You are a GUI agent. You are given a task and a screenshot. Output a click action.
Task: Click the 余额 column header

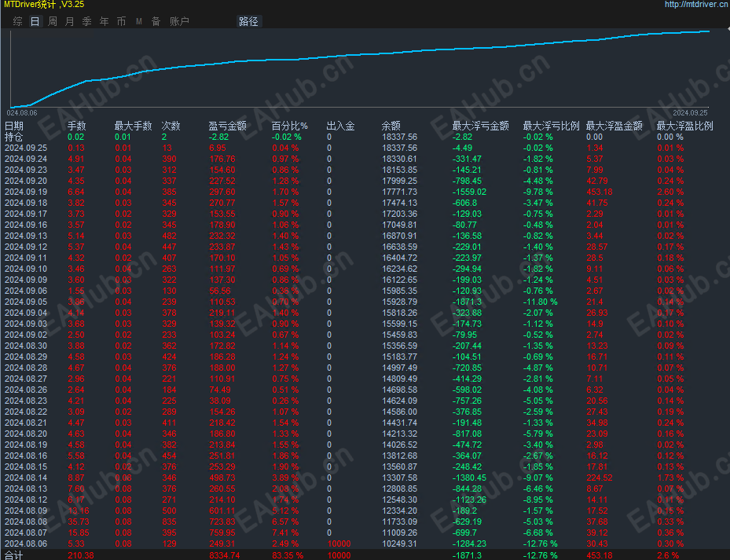pyautogui.click(x=391, y=126)
